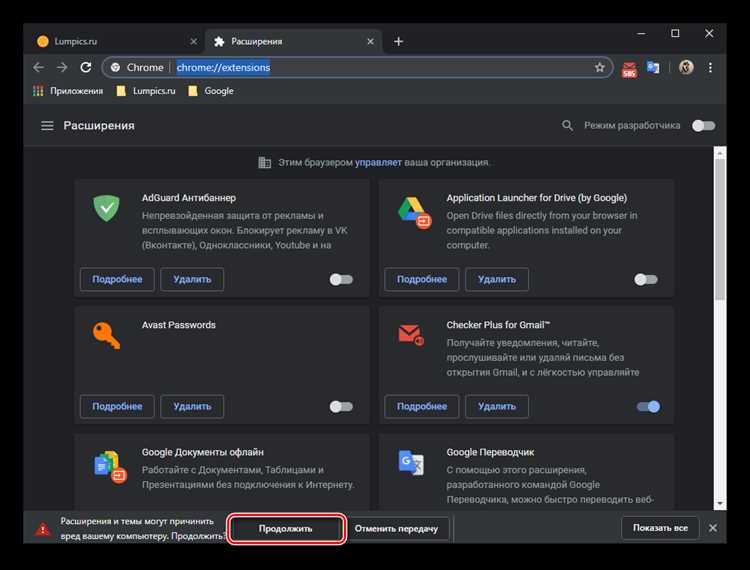Viewport: 750px width, 570px height.
Task: Click the organization building icon
Action: point(265,163)
